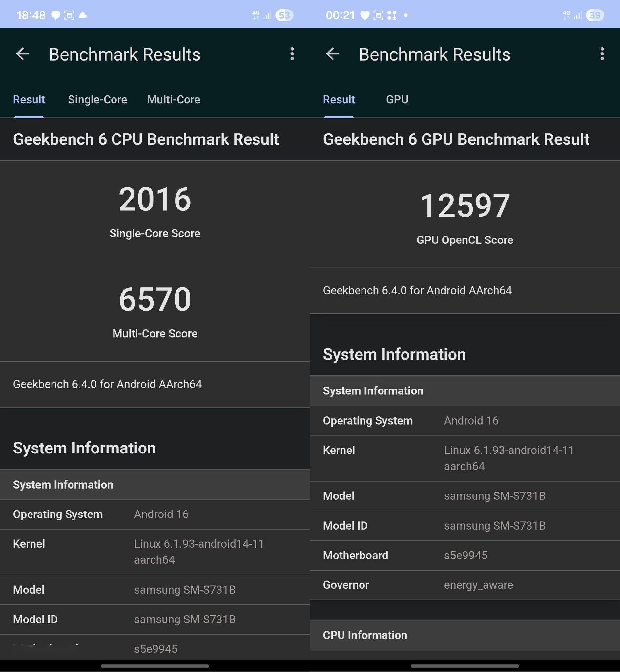
Task: Select Result tab on GPU screen
Action: tap(339, 100)
